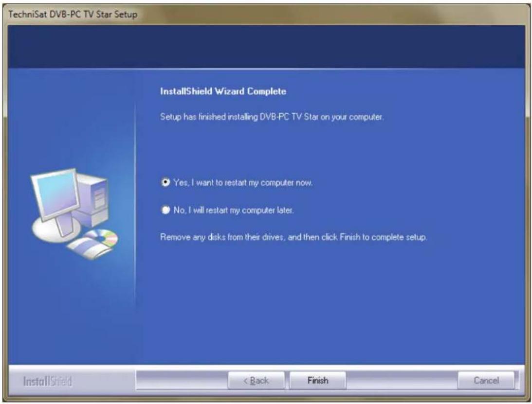532x404 pixels.
Task: Click the Finish button
Action: pos(318,380)
